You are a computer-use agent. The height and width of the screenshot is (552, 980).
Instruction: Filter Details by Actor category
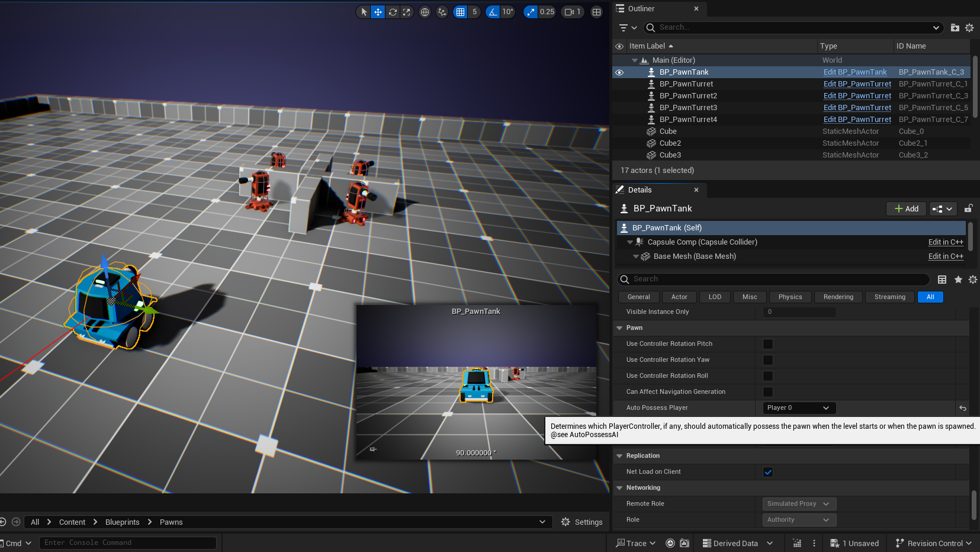pos(679,297)
